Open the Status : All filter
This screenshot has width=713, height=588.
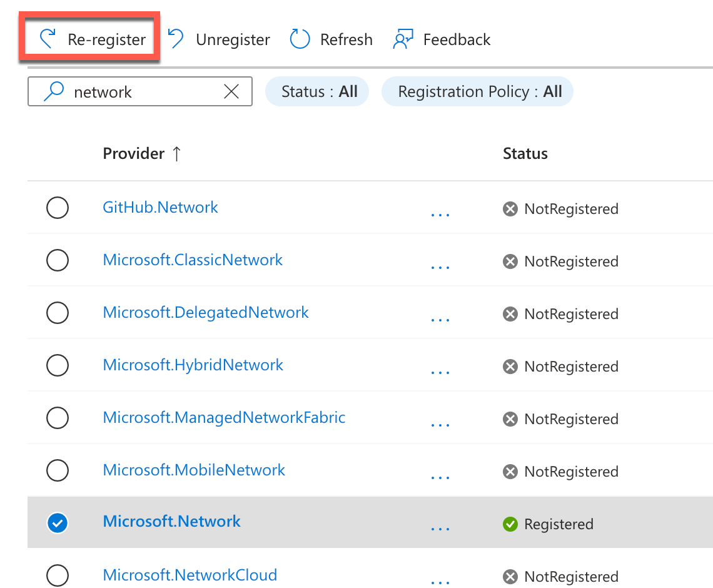click(x=318, y=92)
